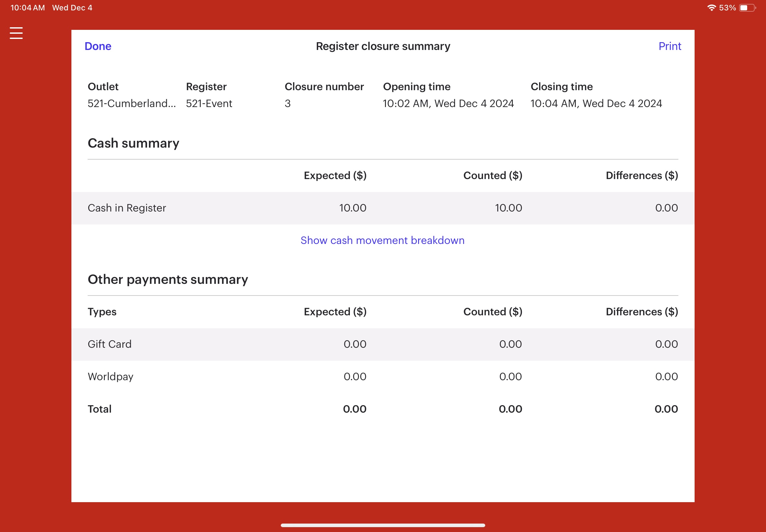Tap the Closing time field label
This screenshot has height=532, width=766.
[562, 87]
